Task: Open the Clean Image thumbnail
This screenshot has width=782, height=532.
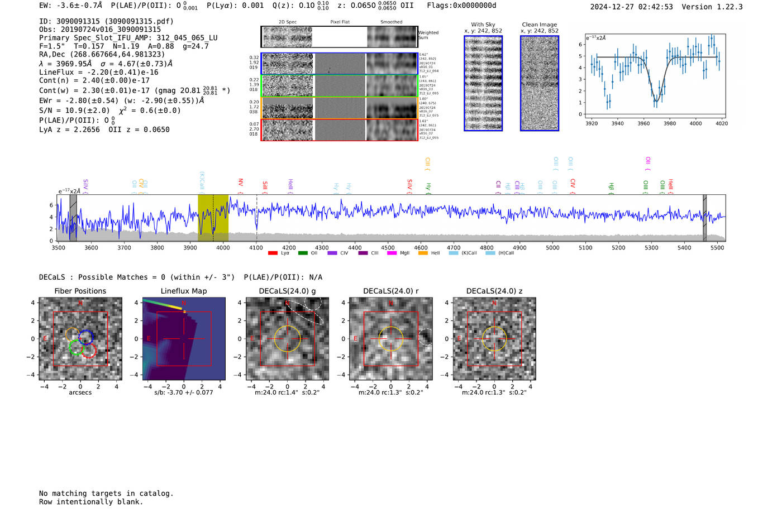Action: click(x=539, y=83)
